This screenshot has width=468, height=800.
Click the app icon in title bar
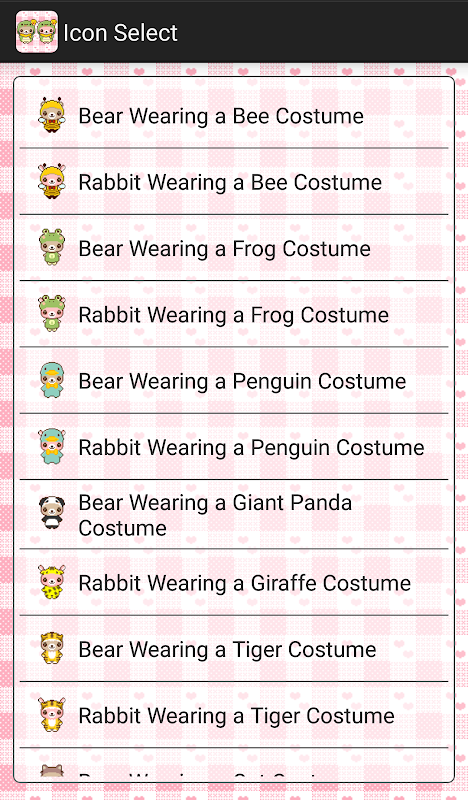[37, 32]
